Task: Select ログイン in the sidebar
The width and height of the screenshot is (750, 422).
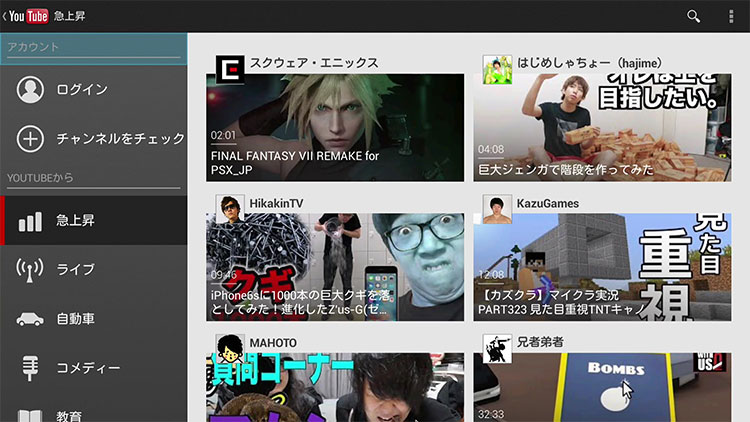Action: pos(94,89)
